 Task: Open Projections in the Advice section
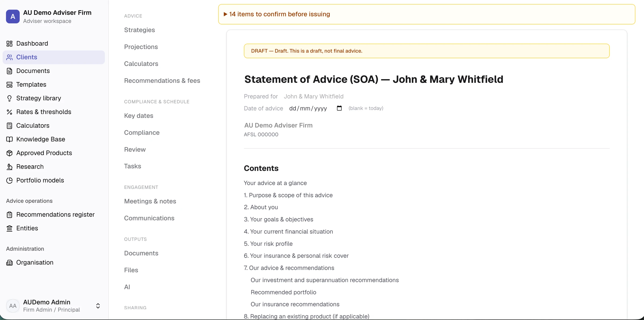141,47
